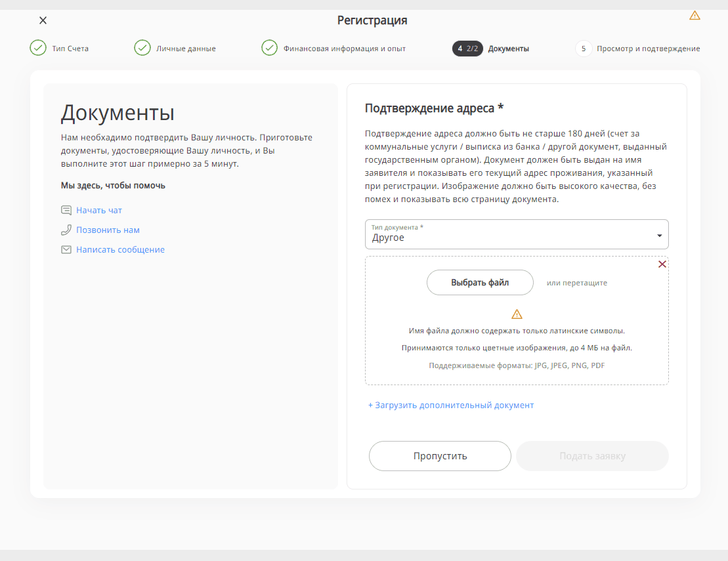
Task: Click the или перетащите drop hint text
Action: 576,283
